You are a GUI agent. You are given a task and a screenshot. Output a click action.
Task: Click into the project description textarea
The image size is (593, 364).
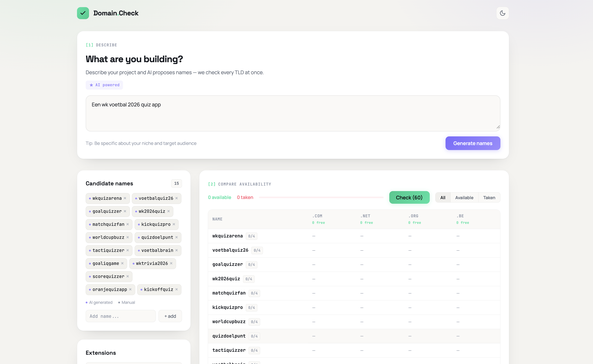click(x=293, y=113)
